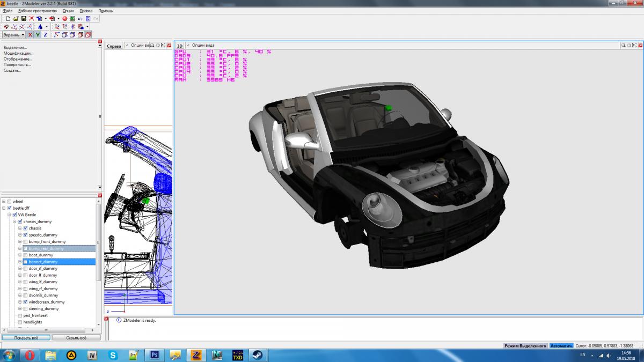
Task: Open the Экранн axis mode dropdown
Action: pyautogui.click(x=23, y=35)
